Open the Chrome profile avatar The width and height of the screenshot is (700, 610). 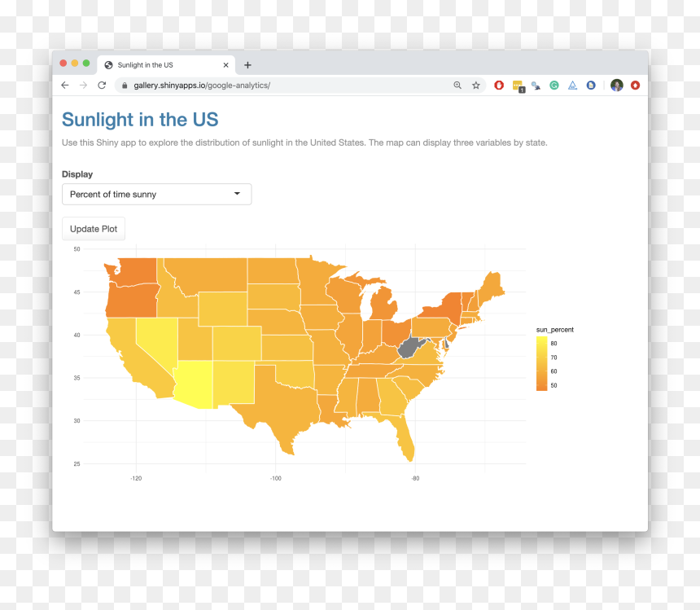617,86
